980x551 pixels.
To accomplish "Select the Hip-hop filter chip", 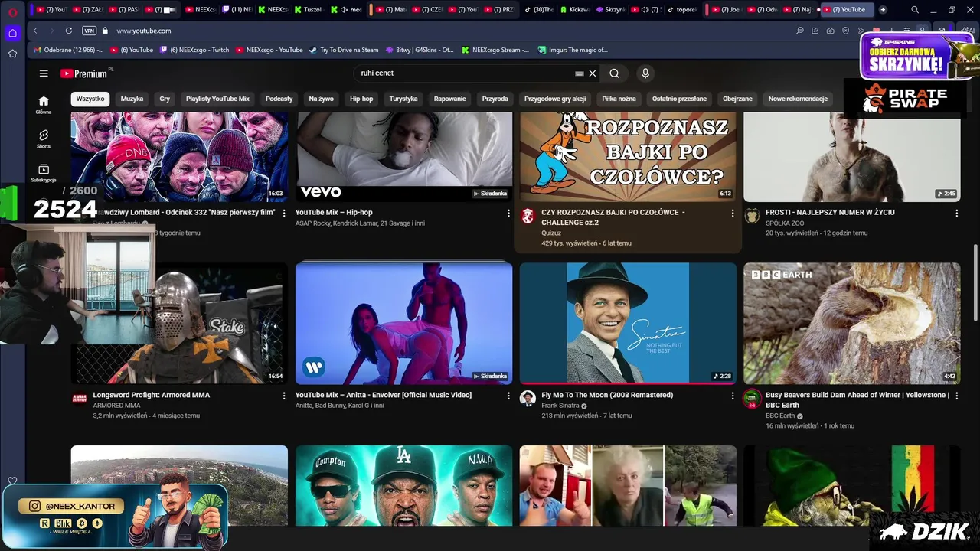I will click(x=361, y=99).
